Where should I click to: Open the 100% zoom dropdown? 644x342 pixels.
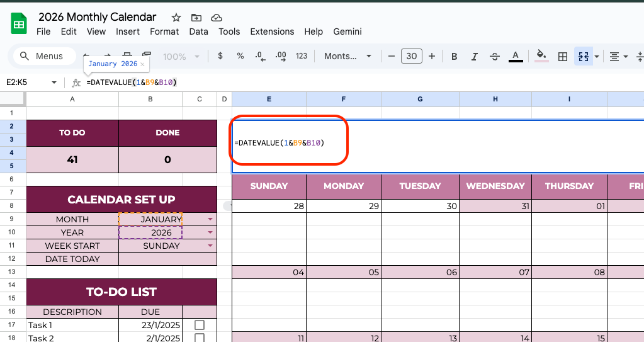point(181,56)
